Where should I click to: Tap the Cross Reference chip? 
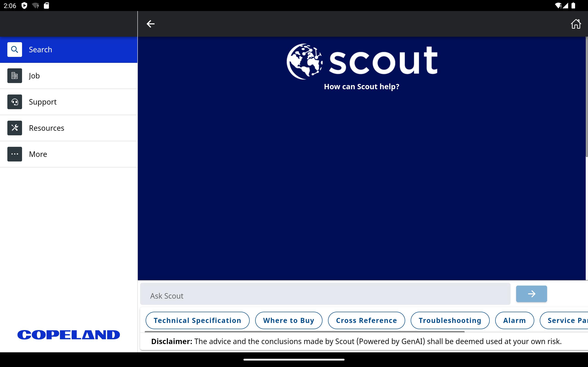pos(366,320)
